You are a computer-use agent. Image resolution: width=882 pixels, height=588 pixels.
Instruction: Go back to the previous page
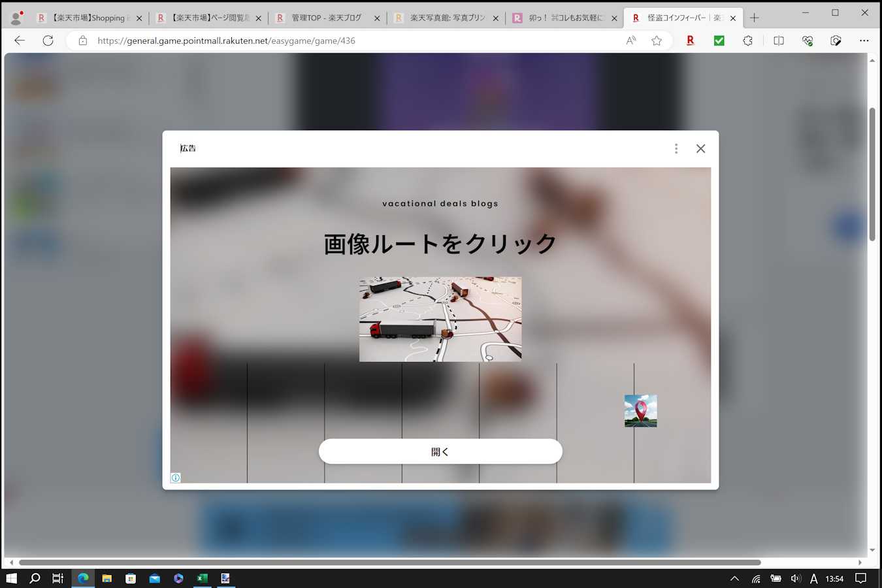pos(20,41)
